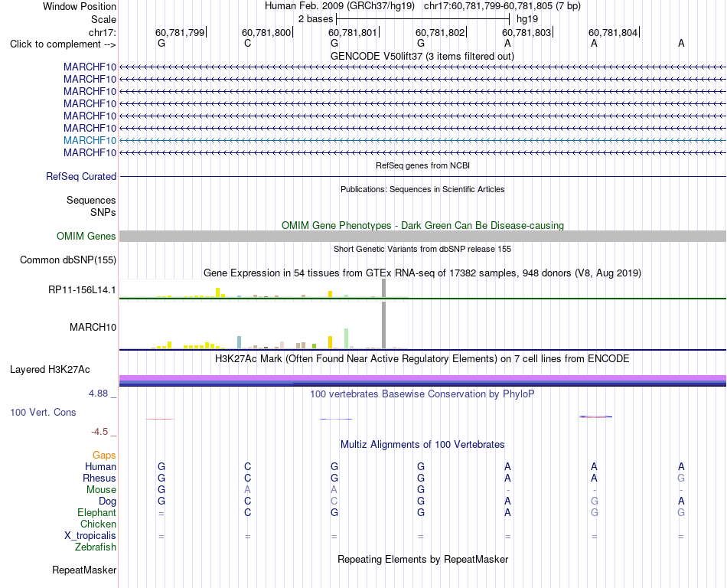Viewport: 727px width, 588px height.
Task: Click '100 vertebrates Basewise Conservation by PhyloP' title
Action: pos(422,394)
